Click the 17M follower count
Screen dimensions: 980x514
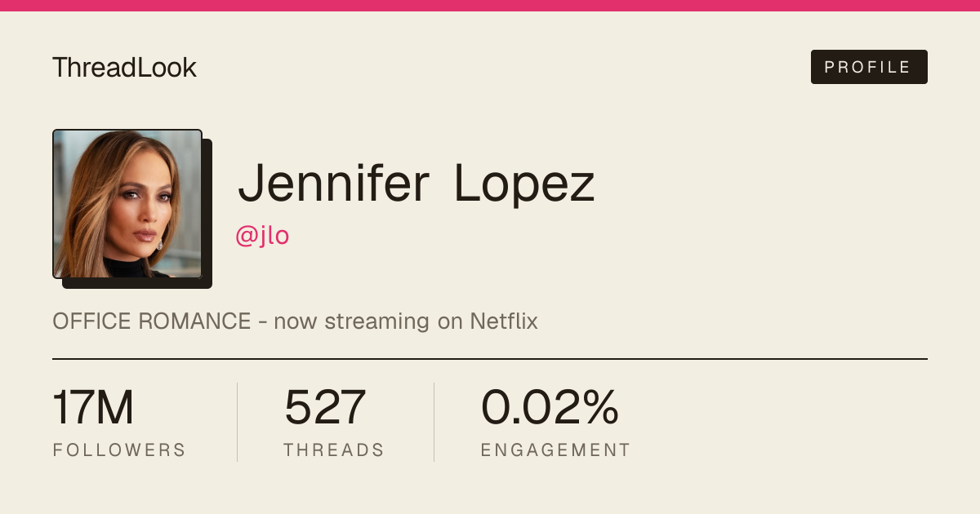[x=93, y=408]
